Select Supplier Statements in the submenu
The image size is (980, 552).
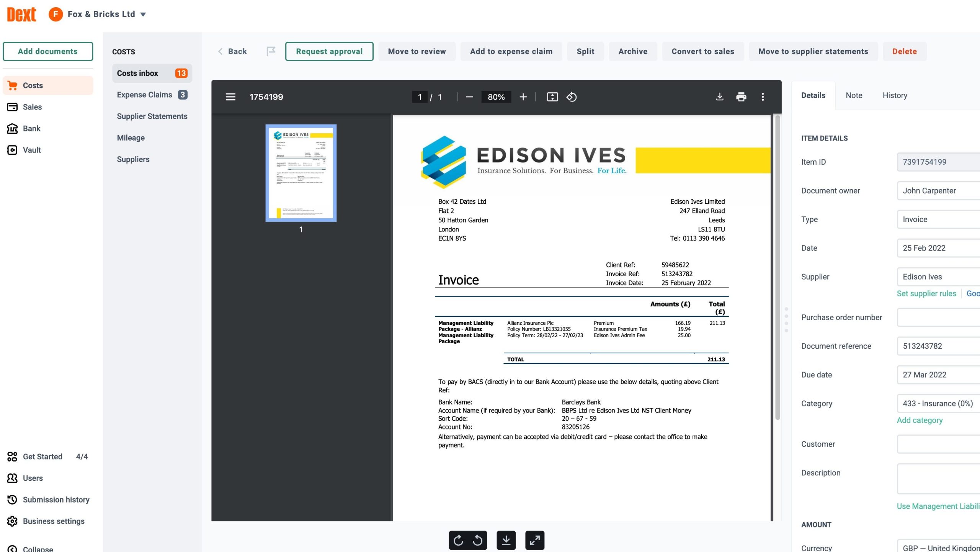[152, 116]
